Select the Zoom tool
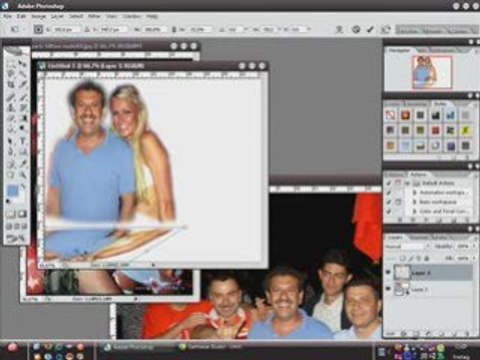Viewport: 480px width, 360px height. [x=23, y=174]
